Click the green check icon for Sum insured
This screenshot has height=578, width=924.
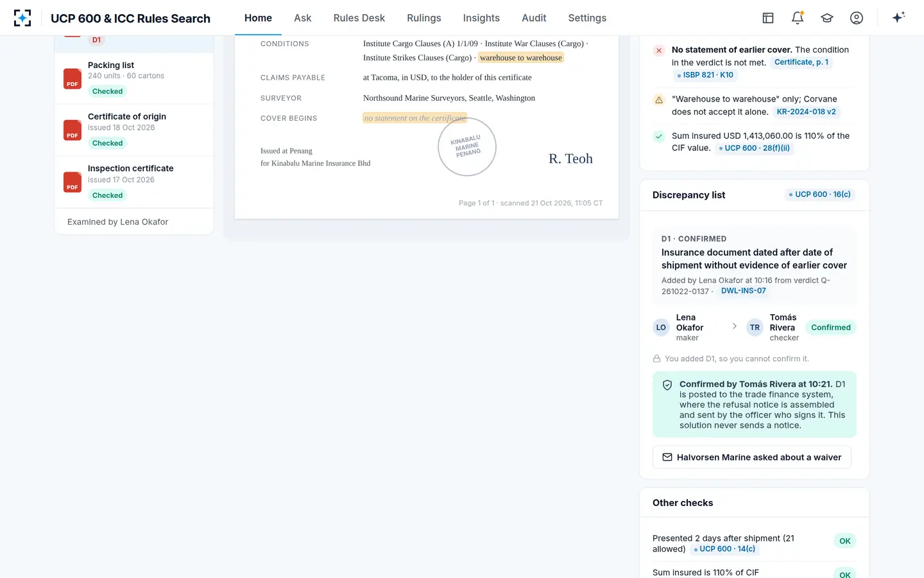[658, 136]
